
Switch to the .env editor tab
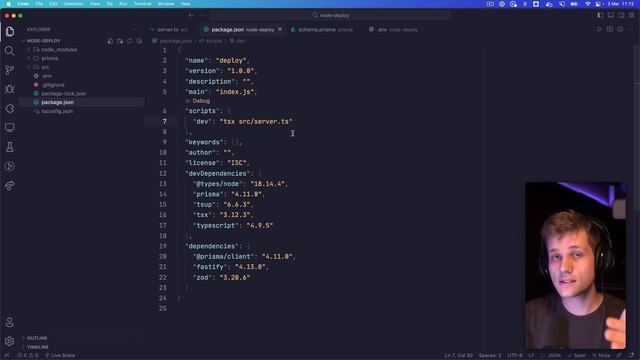coord(393,29)
